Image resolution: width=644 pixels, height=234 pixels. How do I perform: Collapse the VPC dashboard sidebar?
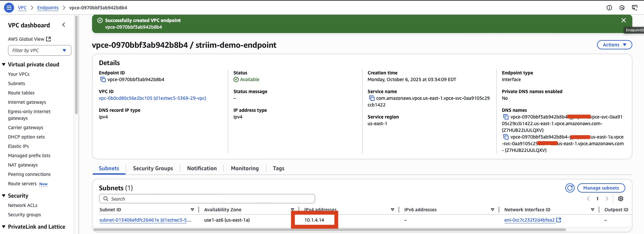click(64, 25)
